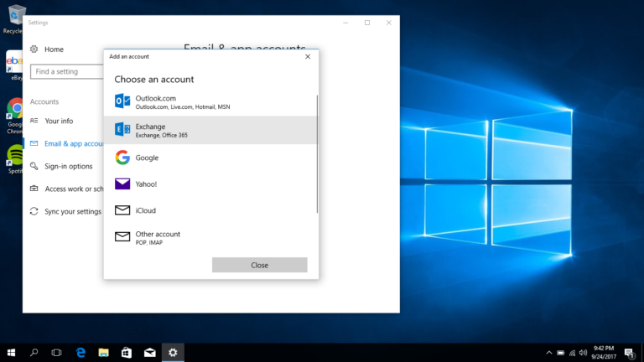Click the "Outlook.com, Live.com, Hotmail, MSN" text
Viewport: 644px width, 362px height.
(x=183, y=106)
